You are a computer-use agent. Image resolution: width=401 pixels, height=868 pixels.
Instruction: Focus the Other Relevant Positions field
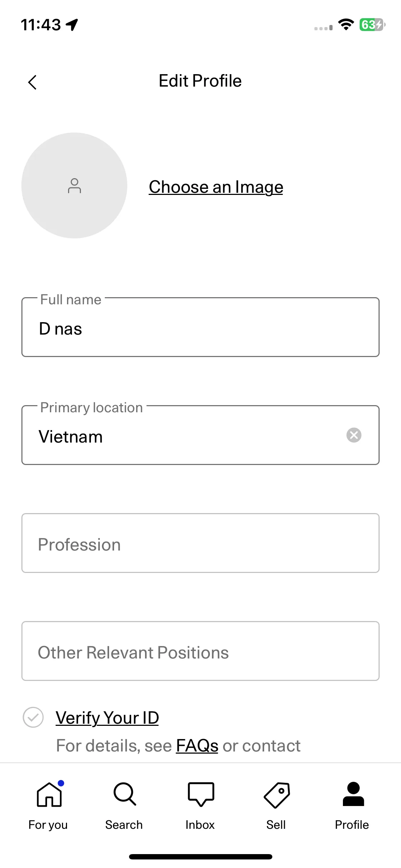click(x=200, y=651)
